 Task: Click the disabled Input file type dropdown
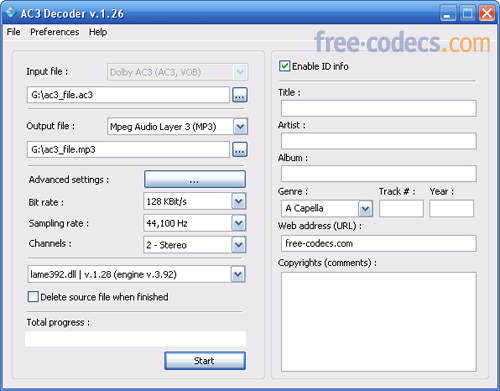pos(178,72)
